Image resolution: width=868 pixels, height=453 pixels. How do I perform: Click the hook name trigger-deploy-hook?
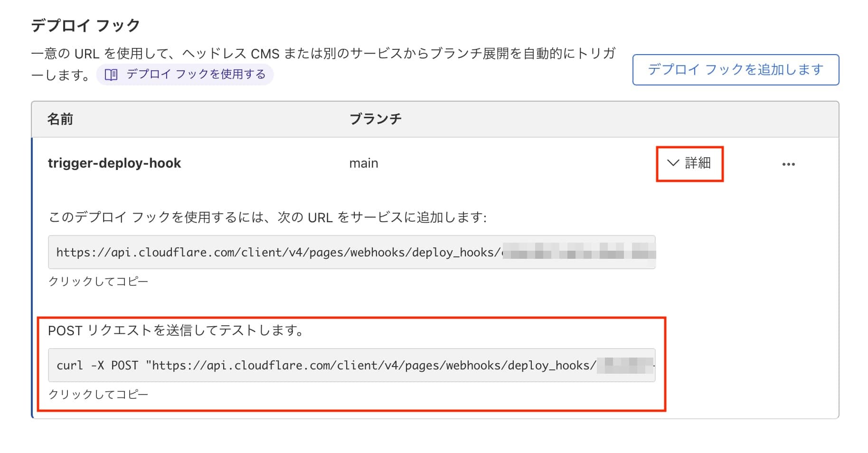pyautogui.click(x=114, y=163)
